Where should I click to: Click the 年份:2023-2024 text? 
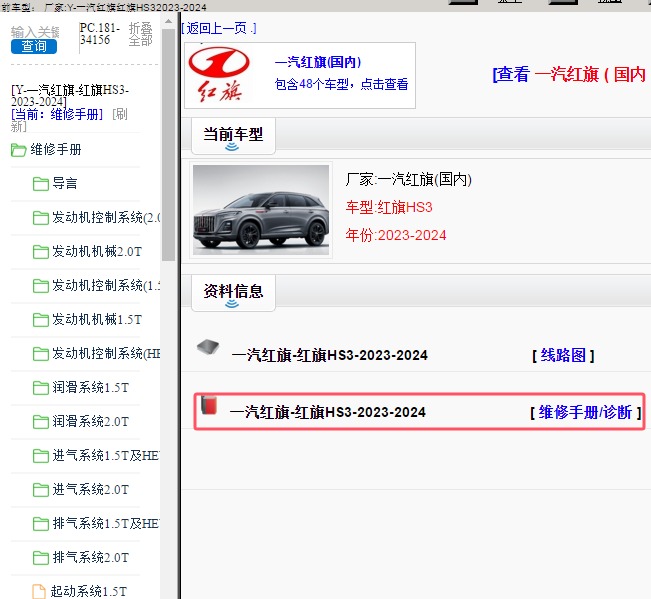tap(396, 235)
